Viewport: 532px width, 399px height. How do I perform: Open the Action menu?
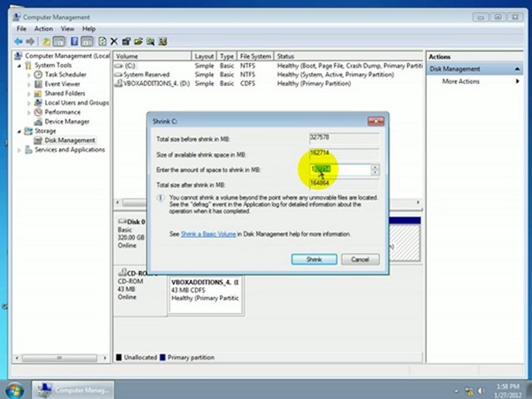pyautogui.click(x=43, y=29)
